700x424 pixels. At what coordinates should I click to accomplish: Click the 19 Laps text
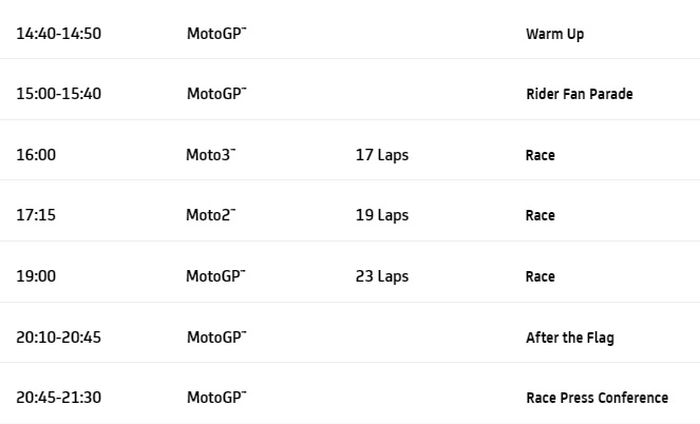[x=382, y=215]
